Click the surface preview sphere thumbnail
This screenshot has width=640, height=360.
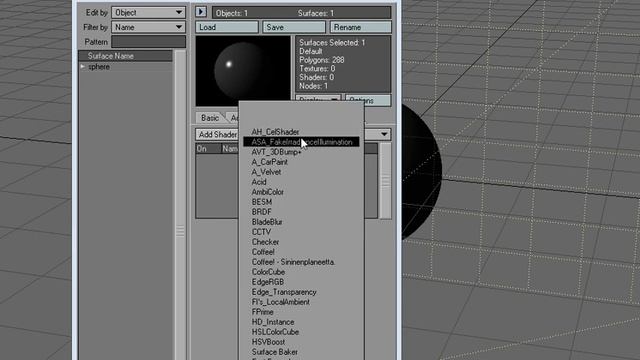pyautogui.click(x=243, y=71)
